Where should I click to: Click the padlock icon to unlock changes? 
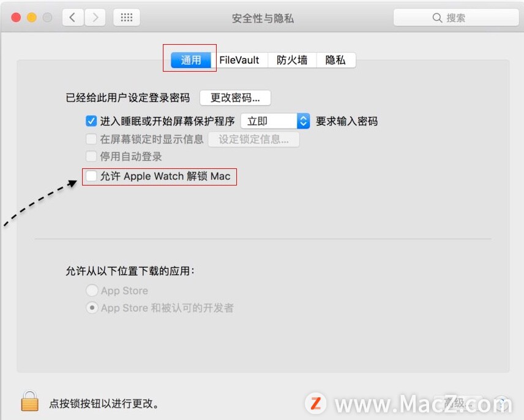point(30,400)
